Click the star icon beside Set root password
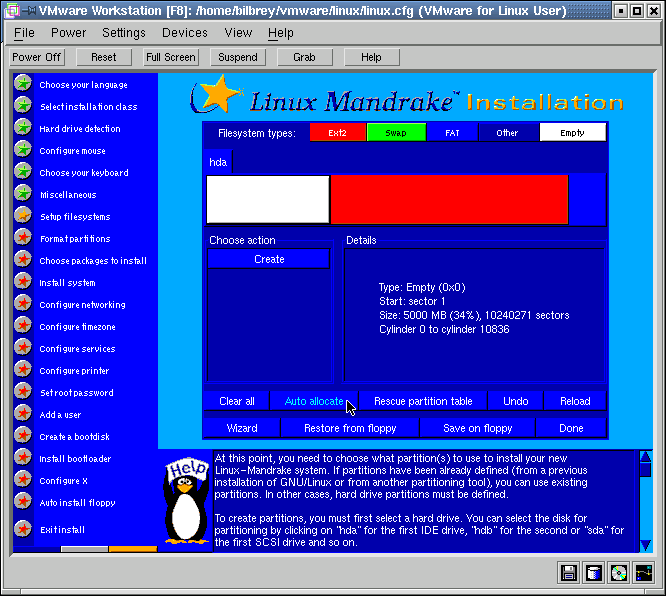Viewport: 666px width, 596px height. click(x=23, y=392)
